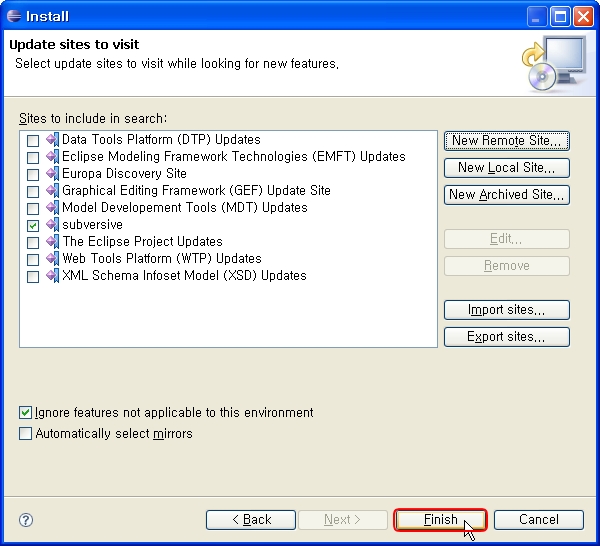Select the 'subversive' entry text
The image size is (600, 546).
tap(93, 225)
